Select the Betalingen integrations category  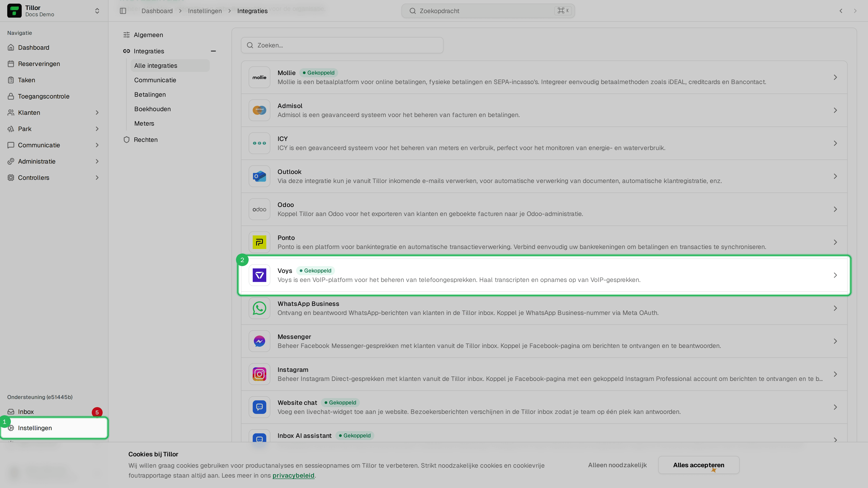tap(150, 95)
